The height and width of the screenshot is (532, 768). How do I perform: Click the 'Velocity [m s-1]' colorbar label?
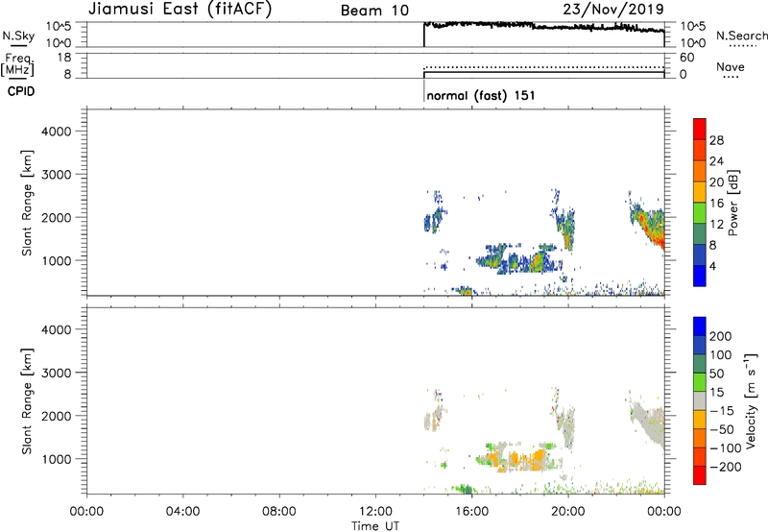751,400
